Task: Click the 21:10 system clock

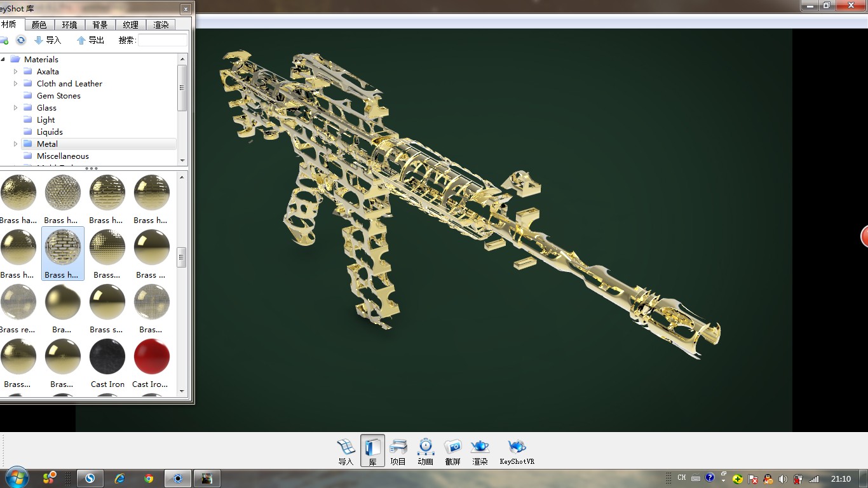Action: point(841,479)
